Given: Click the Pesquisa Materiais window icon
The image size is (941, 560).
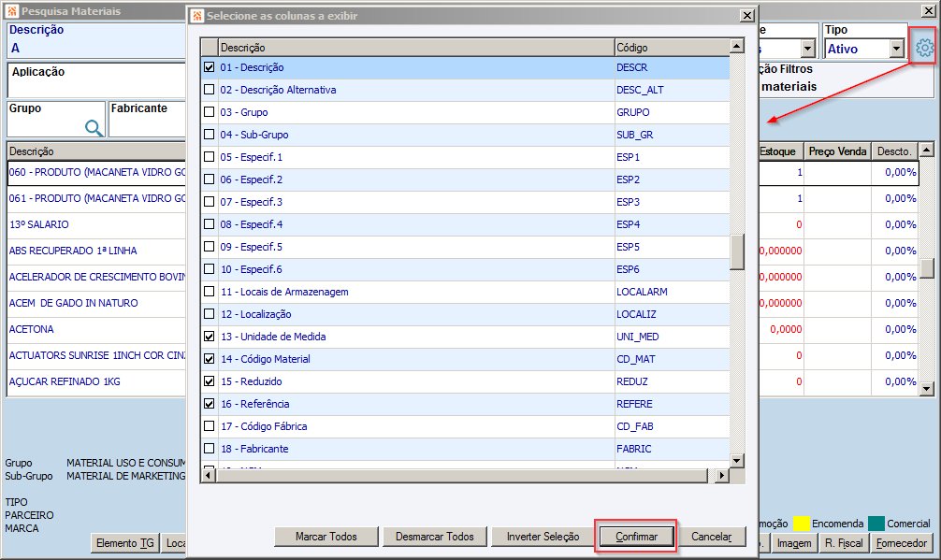Looking at the screenshot, I should coord(12,11).
